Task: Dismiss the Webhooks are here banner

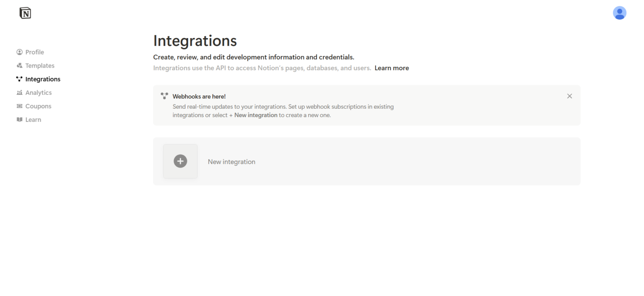Action: (x=569, y=96)
